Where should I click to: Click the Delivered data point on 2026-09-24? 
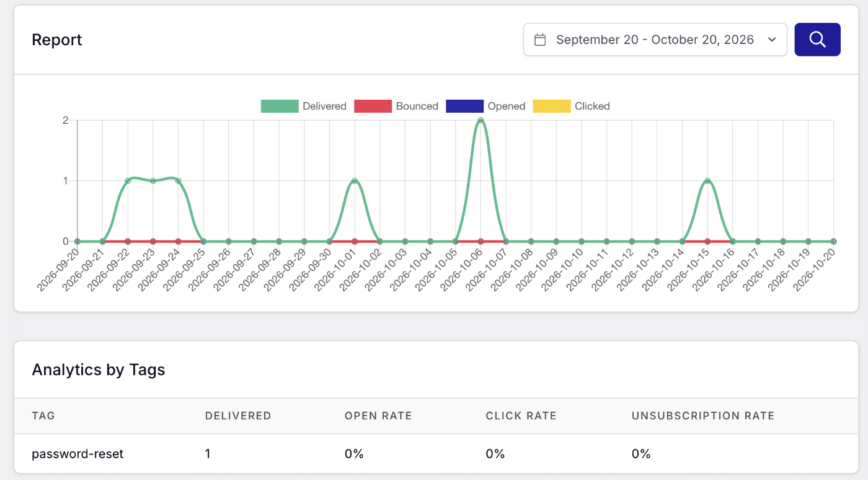click(x=178, y=181)
